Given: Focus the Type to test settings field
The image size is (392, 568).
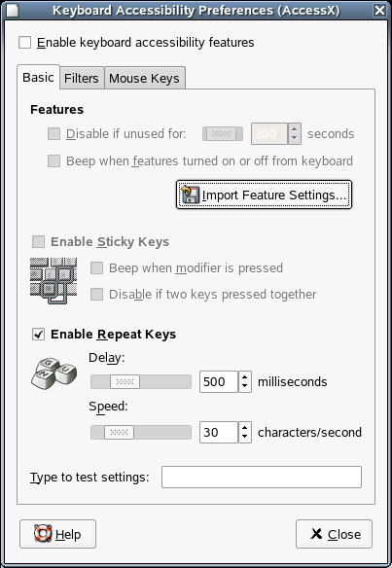Looking at the screenshot, I should (x=262, y=478).
